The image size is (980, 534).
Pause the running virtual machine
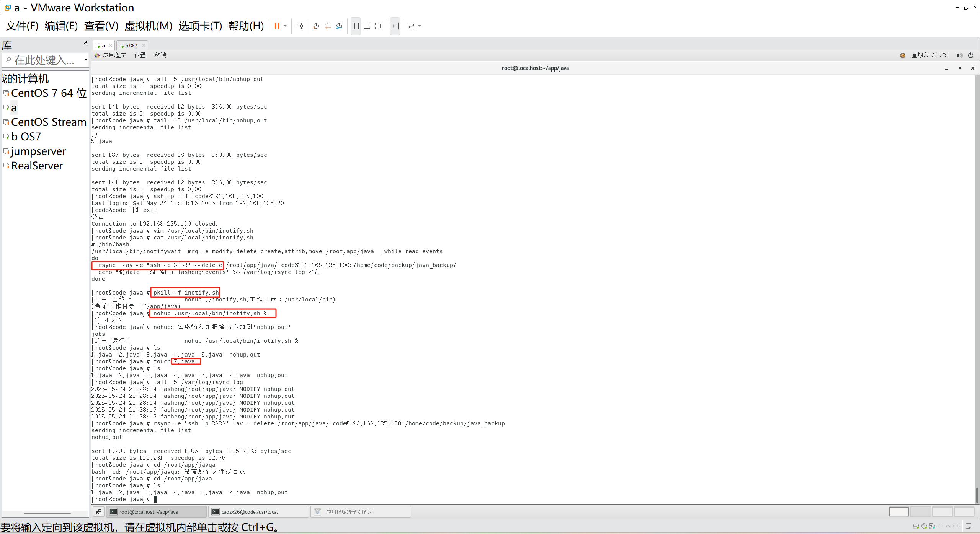[277, 26]
